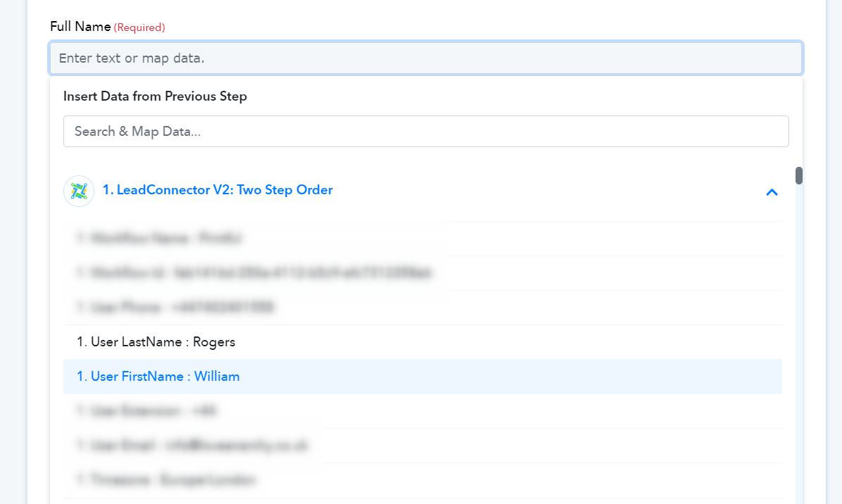The width and height of the screenshot is (842, 504).
Task: Select the blurred Workflow Id data row
Action: tap(253, 273)
